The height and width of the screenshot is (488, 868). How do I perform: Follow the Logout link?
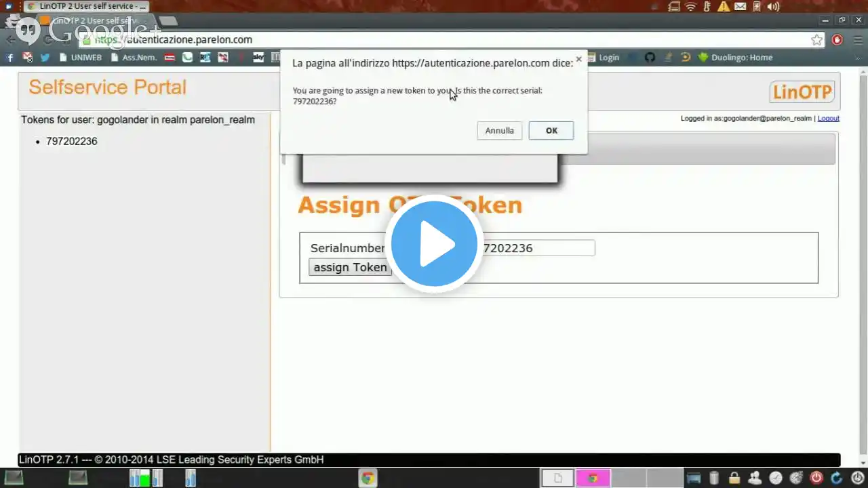[x=828, y=118]
